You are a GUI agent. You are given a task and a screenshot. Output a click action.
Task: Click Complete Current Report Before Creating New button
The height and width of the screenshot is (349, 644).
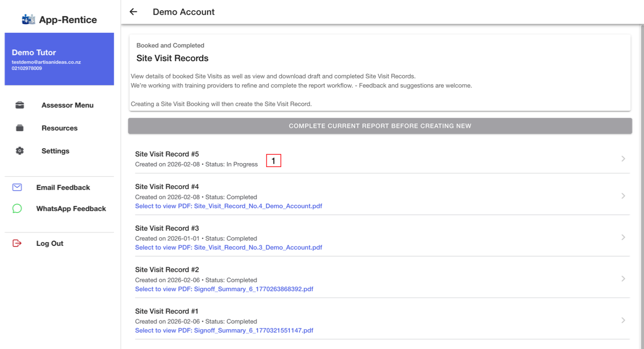(380, 126)
